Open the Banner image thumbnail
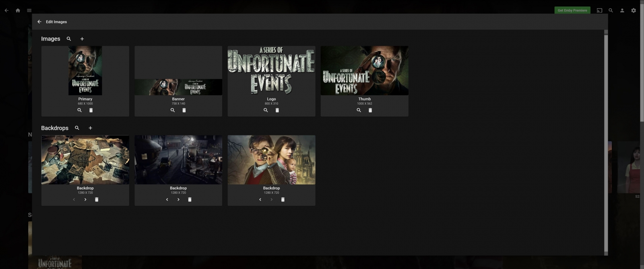Image resolution: width=644 pixels, height=269 pixels. [178, 87]
